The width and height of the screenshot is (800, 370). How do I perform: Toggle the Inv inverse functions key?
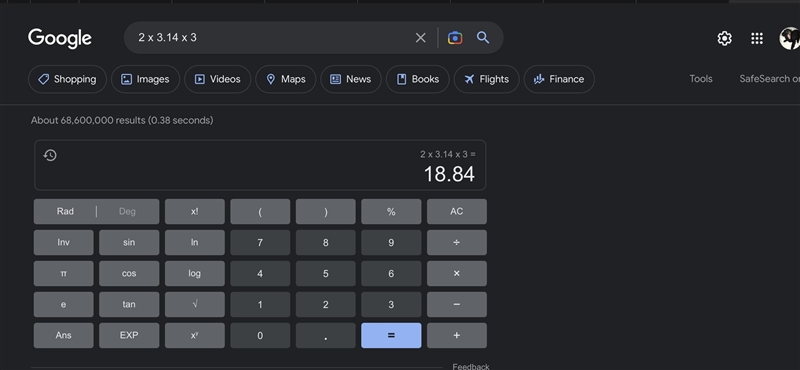63,242
